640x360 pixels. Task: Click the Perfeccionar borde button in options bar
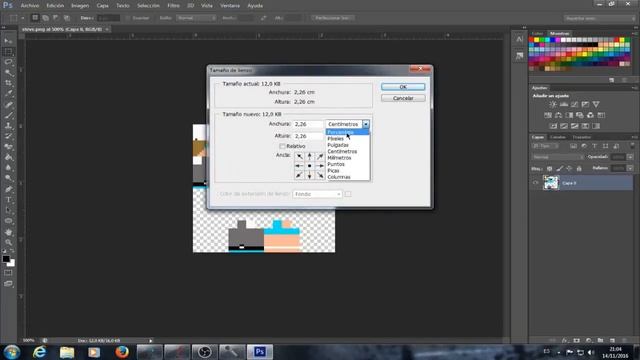[332, 18]
